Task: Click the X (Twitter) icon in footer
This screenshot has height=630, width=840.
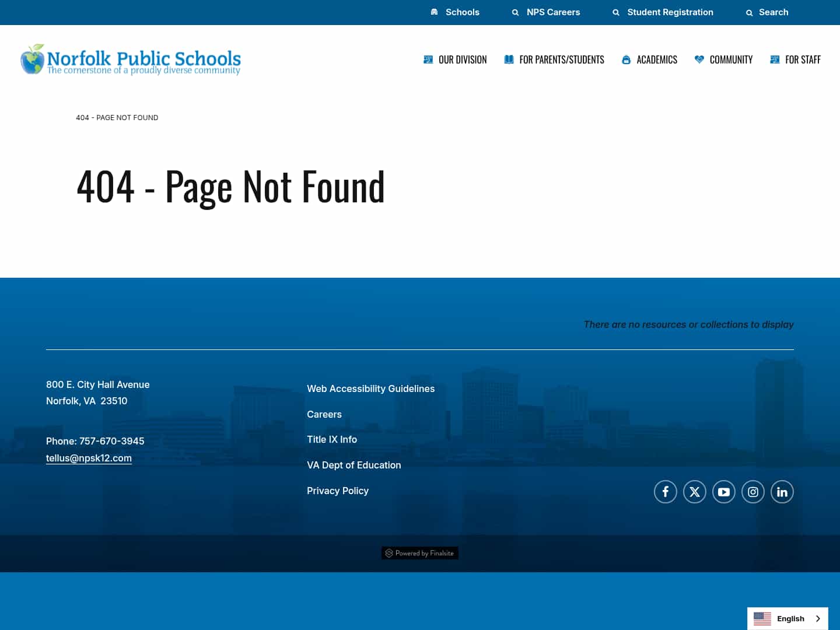Action: (694, 492)
